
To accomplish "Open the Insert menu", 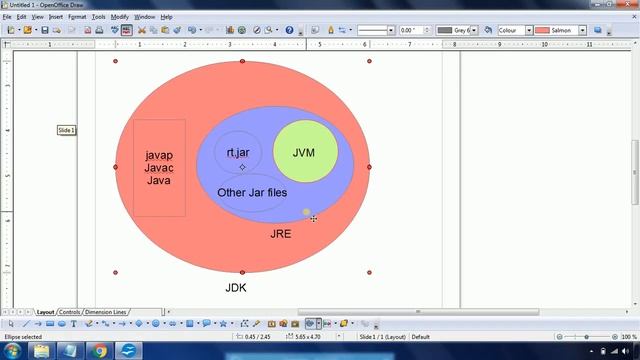I will tap(56, 17).
